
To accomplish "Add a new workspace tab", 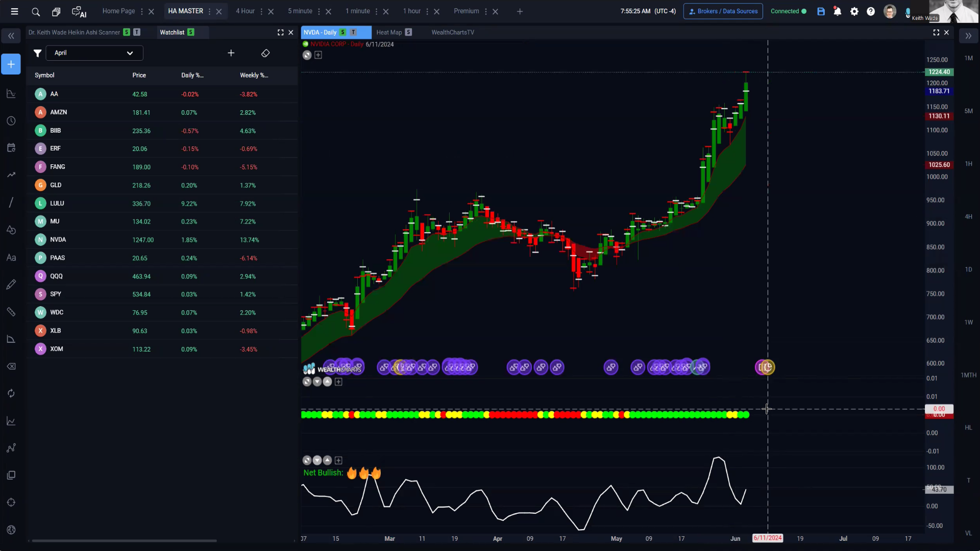I will 520,11.
